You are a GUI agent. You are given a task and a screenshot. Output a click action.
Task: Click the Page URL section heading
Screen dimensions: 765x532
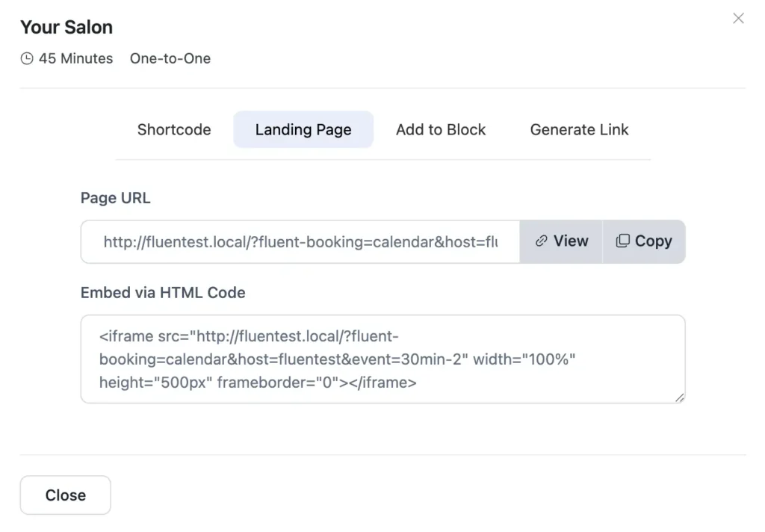[114, 198]
